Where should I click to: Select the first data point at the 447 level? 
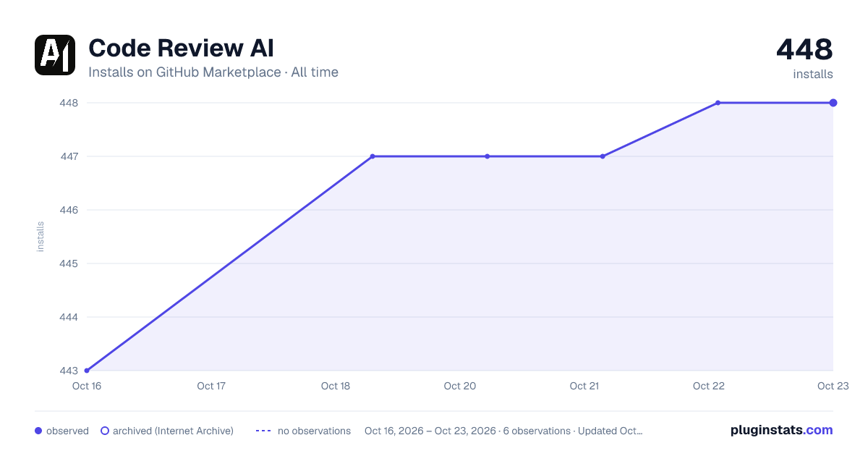373,156
